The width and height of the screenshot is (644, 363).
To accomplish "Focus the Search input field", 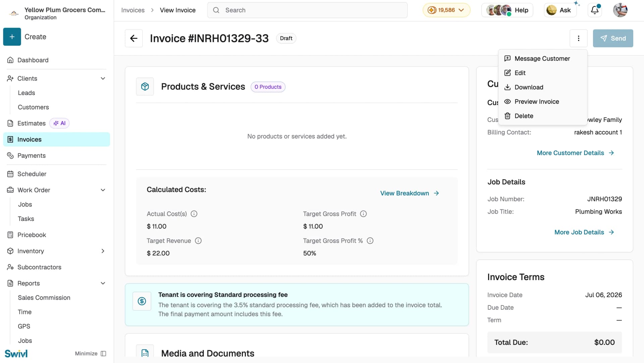I will pyautogui.click(x=307, y=10).
